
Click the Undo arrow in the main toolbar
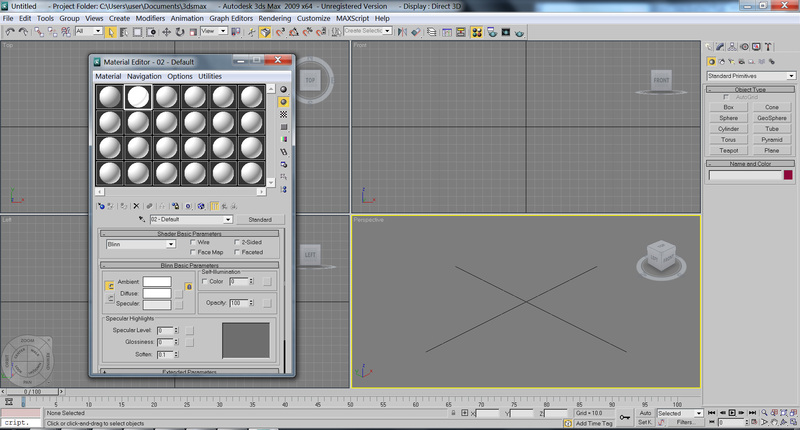(10, 32)
